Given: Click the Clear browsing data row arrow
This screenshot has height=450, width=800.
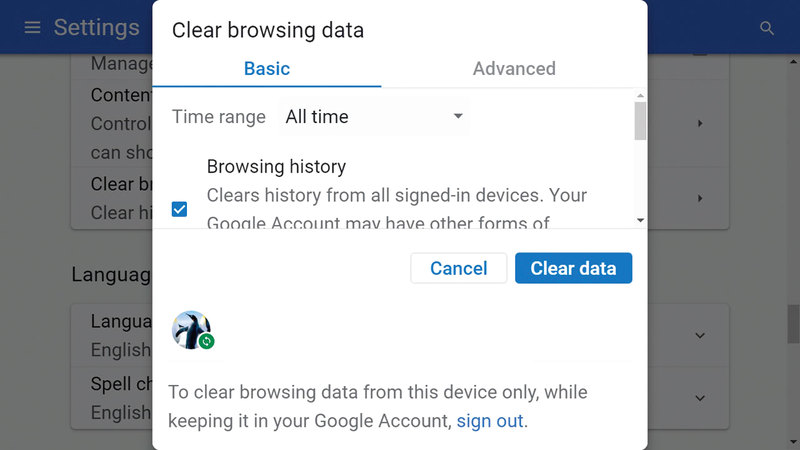Looking at the screenshot, I should pyautogui.click(x=700, y=198).
